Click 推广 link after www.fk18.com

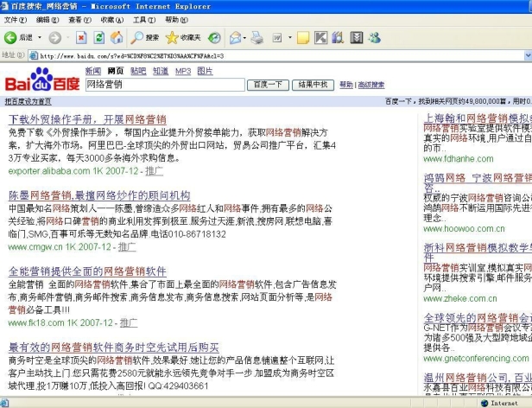(x=129, y=322)
